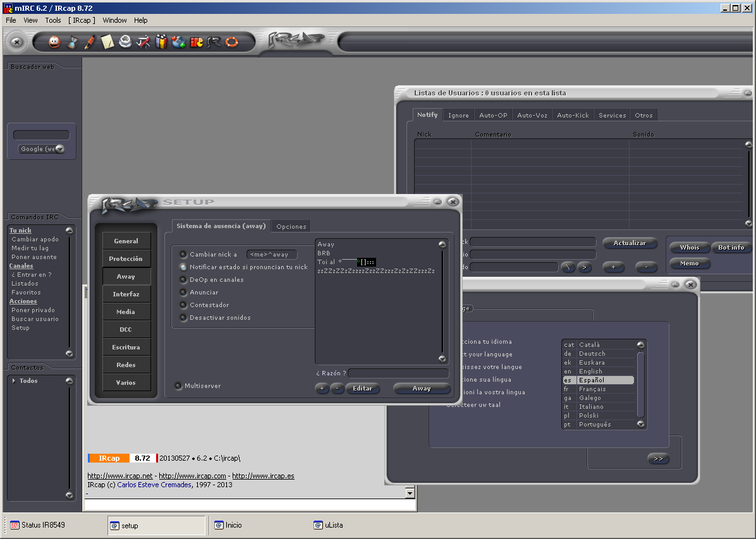Click the hourglass toolbar icon
The image size is (756, 539).
tap(72, 42)
